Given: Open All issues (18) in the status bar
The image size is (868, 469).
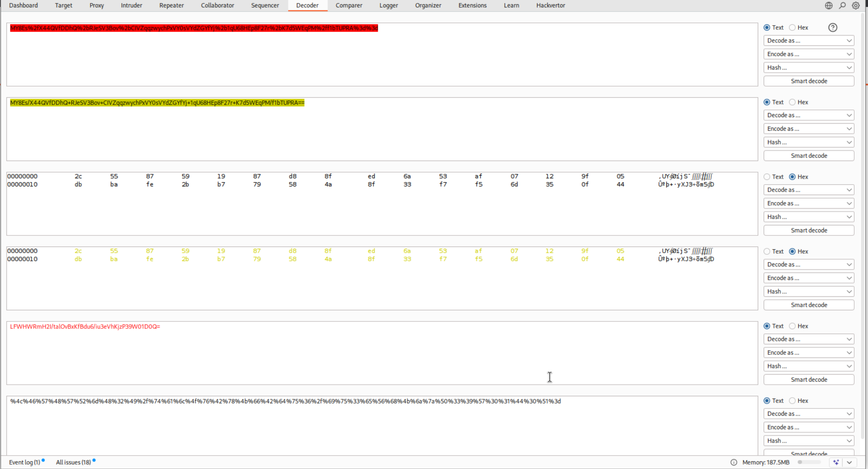Looking at the screenshot, I should pos(74,462).
